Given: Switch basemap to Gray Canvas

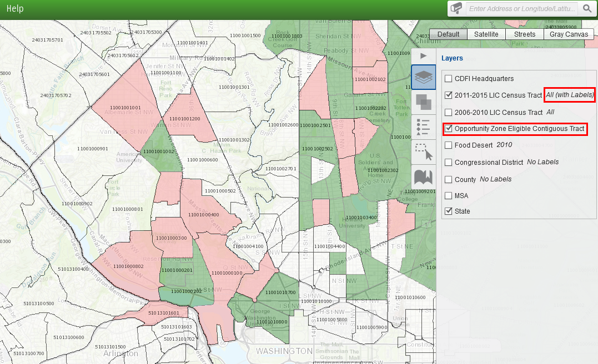Looking at the screenshot, I should tap(569, 34).
